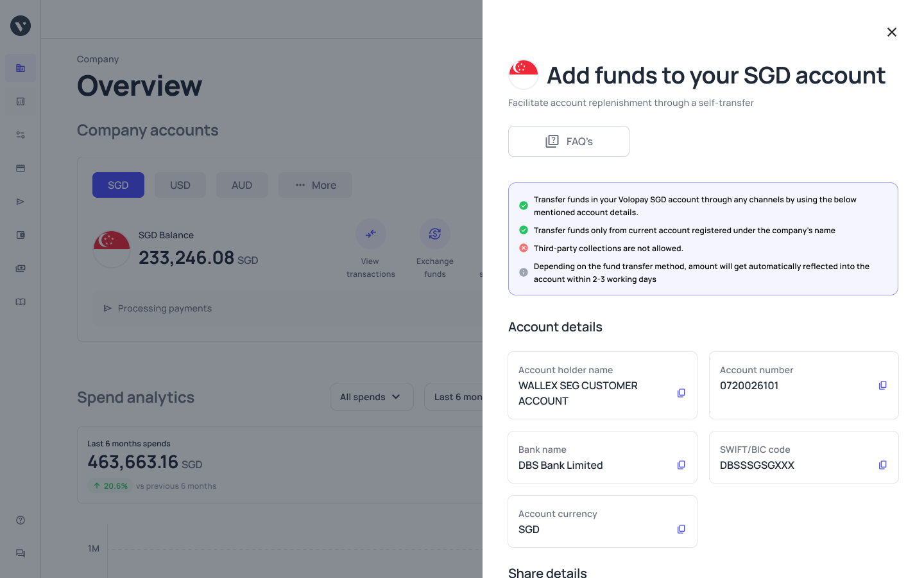924x578 pixels.
Task: Click the Share details heading
Action: pos(547,572)
